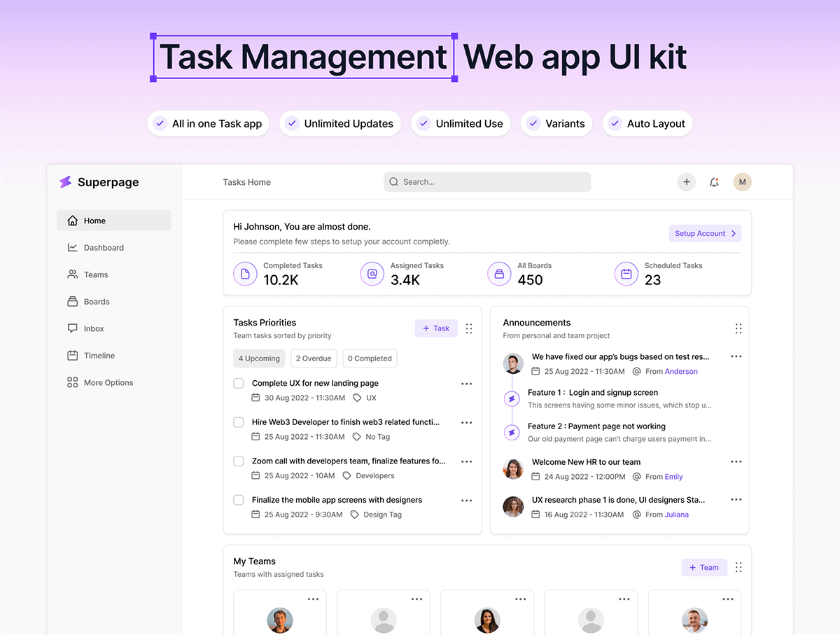Screen dimensions: 840x635
Task: Click the + Task button
Action: click(436, 328)
